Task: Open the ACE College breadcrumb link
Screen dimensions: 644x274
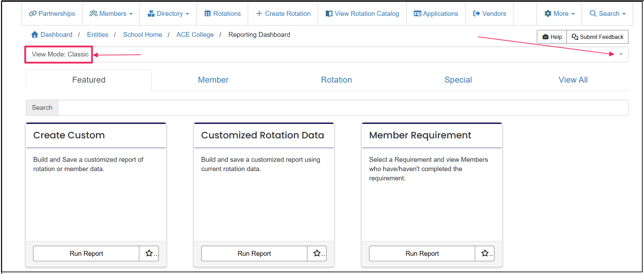Action: [x=195, y=35]
